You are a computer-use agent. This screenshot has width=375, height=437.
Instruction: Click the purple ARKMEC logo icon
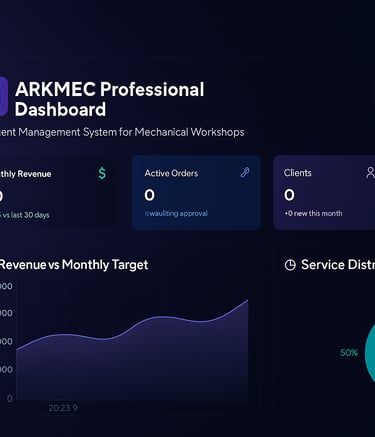[x=3, y=97]
